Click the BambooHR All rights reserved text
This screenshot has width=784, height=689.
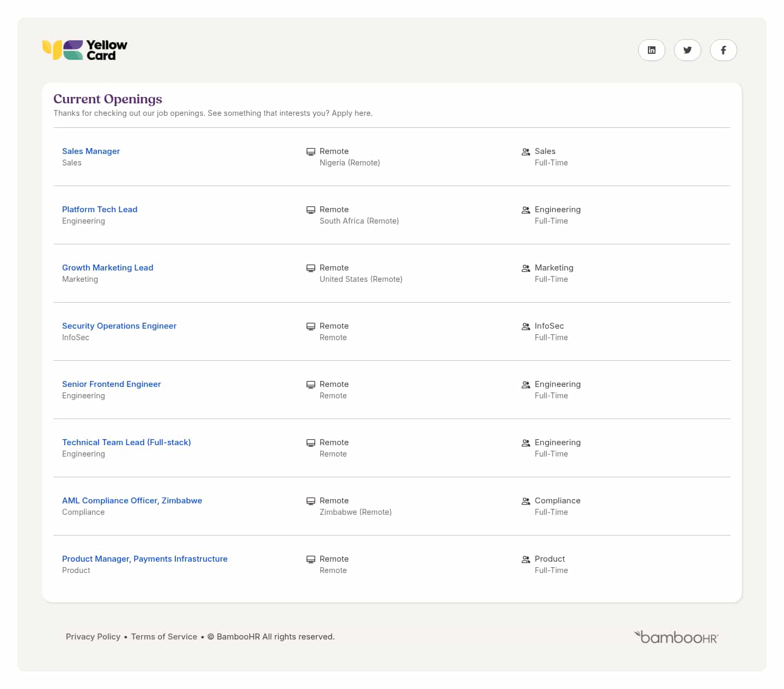(271, 637)
